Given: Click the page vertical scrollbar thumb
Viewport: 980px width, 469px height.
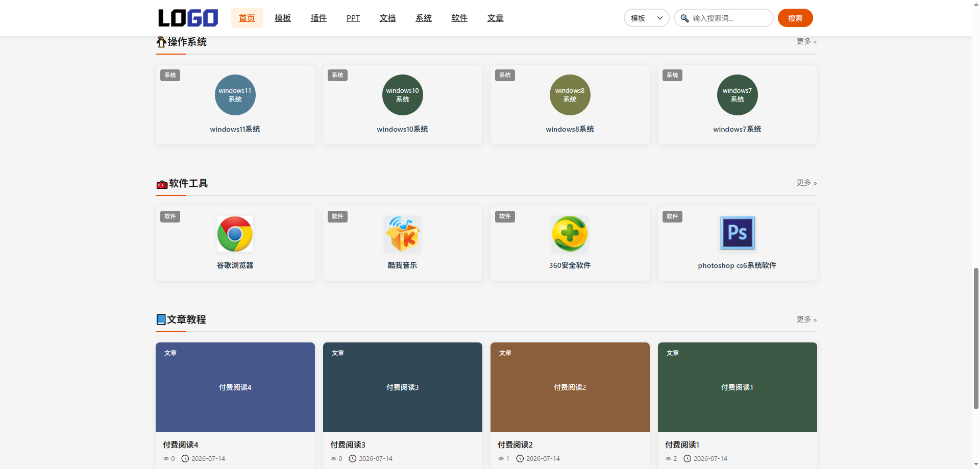Looking at the screenshot, I should [x=976, y=338].
